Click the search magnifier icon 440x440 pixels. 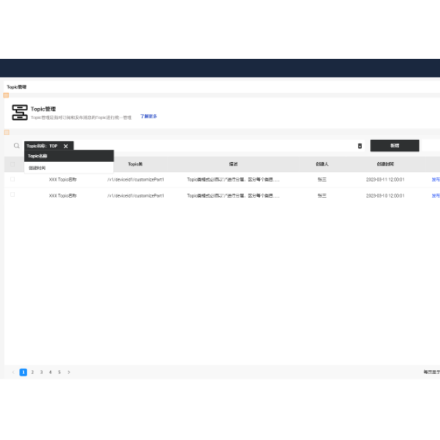click(x=16, y=146)
